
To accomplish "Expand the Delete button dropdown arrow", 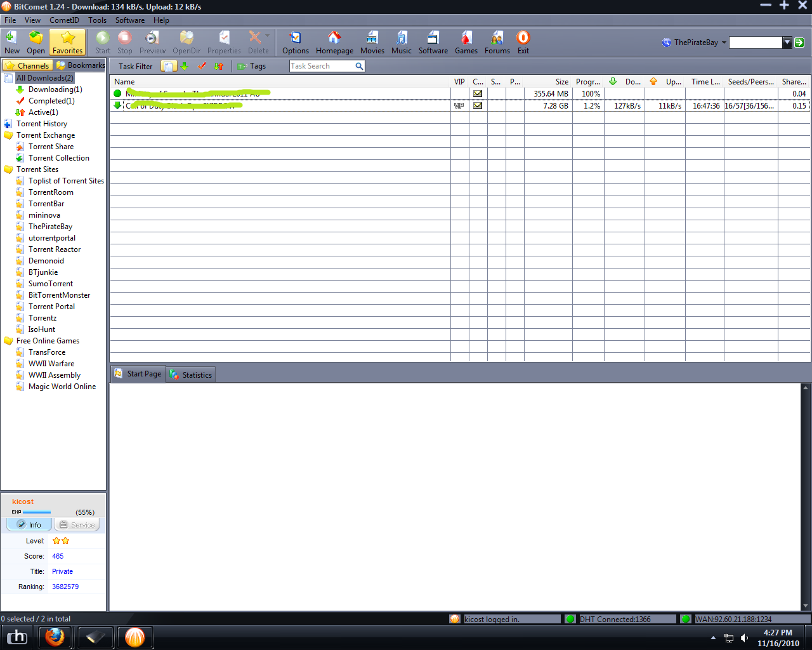I will coord(268,36).
